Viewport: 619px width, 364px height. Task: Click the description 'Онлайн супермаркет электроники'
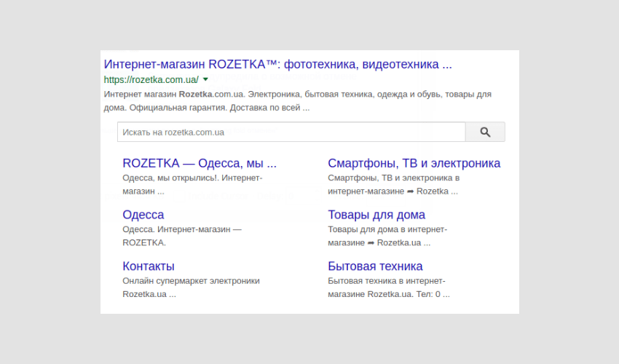(x=191, y=281)
